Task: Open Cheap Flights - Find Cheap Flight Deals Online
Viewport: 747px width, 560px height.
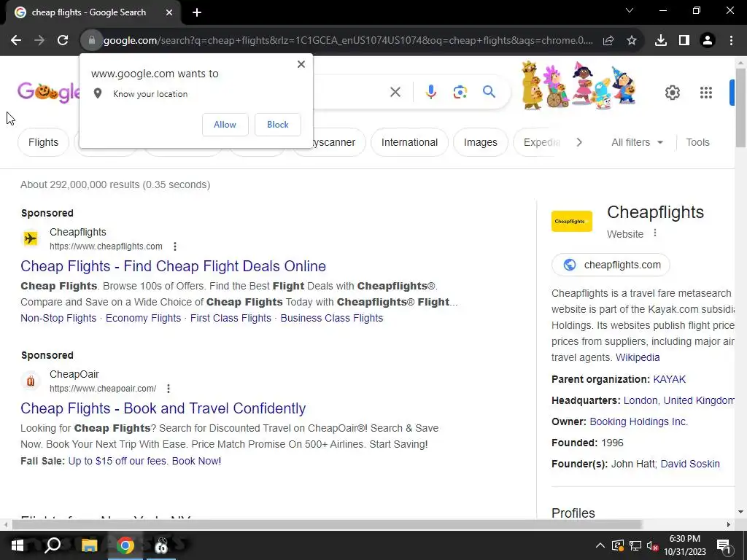Action: click(174, 265)
